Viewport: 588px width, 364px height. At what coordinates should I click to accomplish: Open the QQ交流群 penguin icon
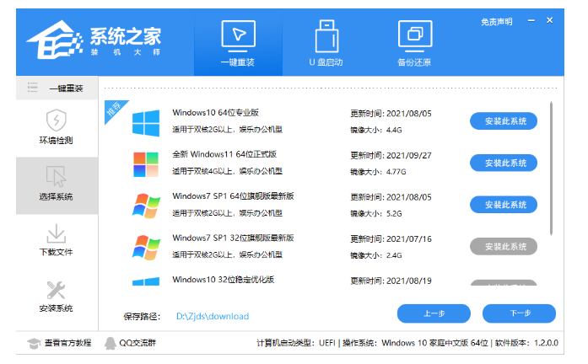point(110,343)
